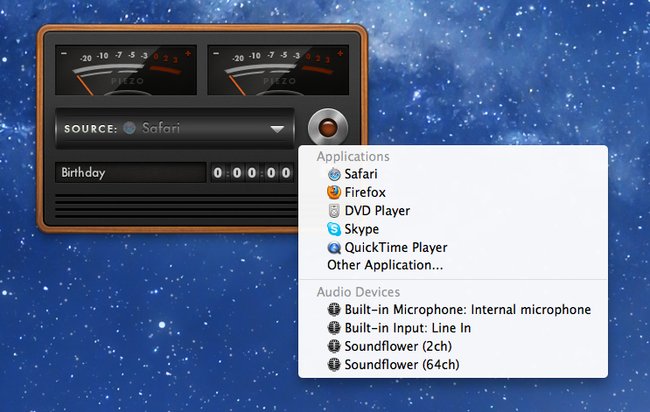
Task: Pick DVD Player in the source menu
Action: tap(453, 211)
